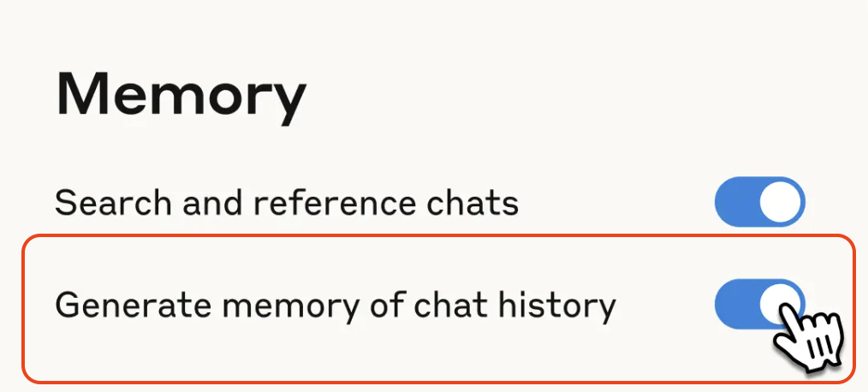Switch off the highlighted Memory setting toggle
Screen dimensions: 868x392
[x=759, y=304]
